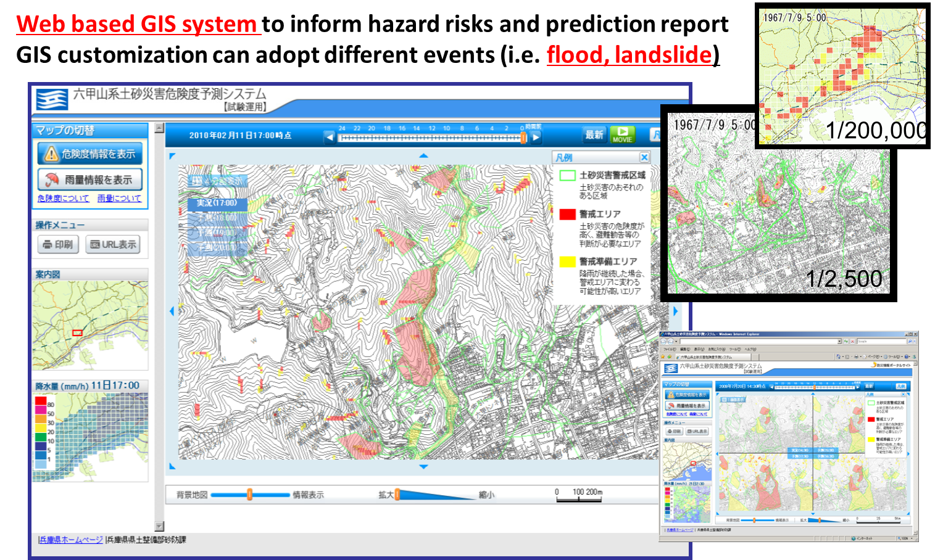Toggle 危険度情報を表示 map display mode
This screenshot has width=943, height=560.
89,154
